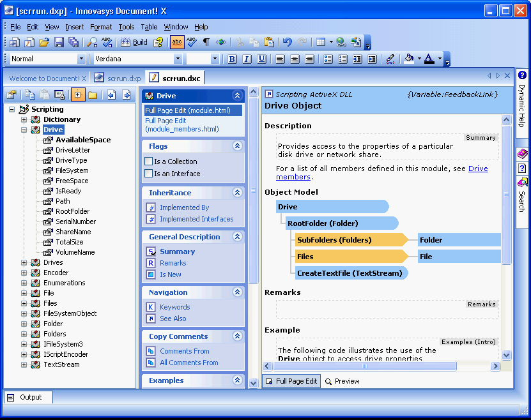Screen dimensions: 531x420
Task: Collapse the Flags panel section
Action: pos(237,146)
